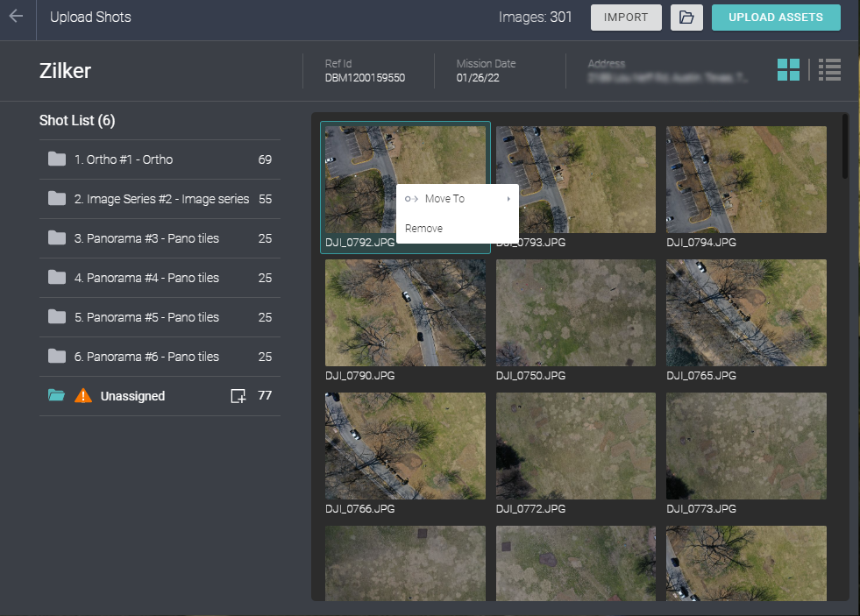Click the orange warning icon beside Unassigned
860x616 pixels.
(x=82, y=396)
